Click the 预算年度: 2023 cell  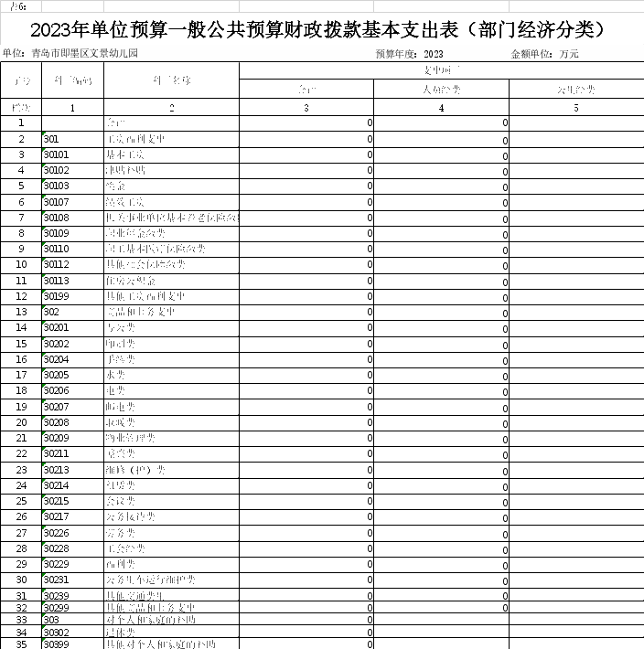click(409, 54)
